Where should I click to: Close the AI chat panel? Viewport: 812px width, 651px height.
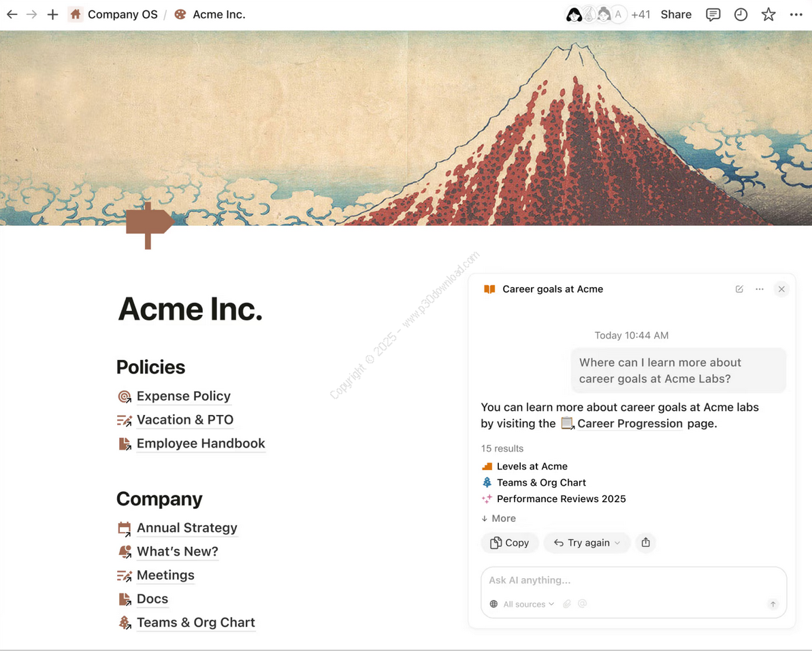coord(781,289)
